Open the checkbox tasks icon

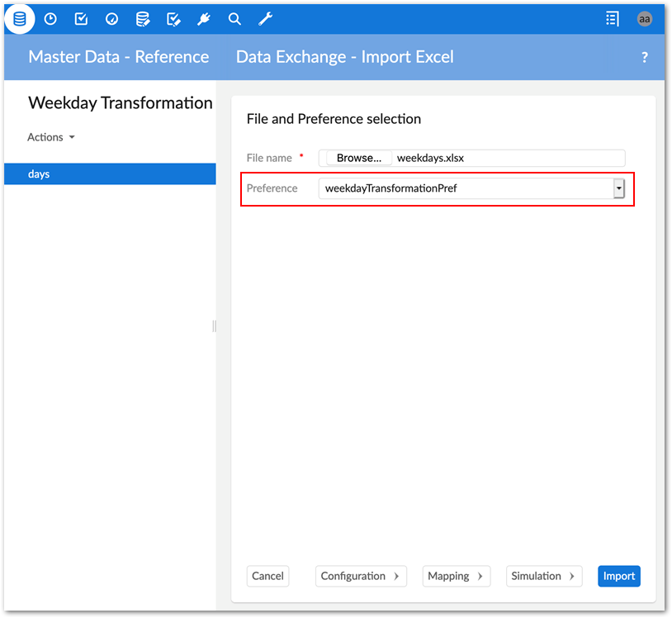coord(81,18)
